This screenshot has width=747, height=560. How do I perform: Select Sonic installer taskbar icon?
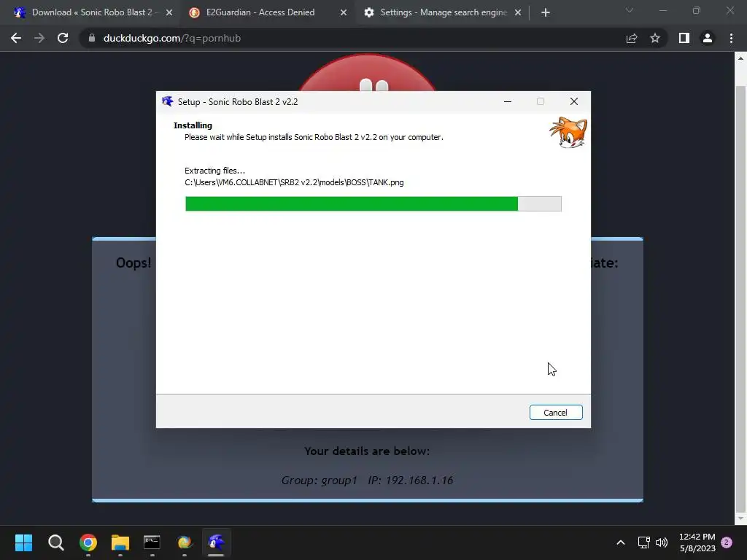[x=216, y=542]
